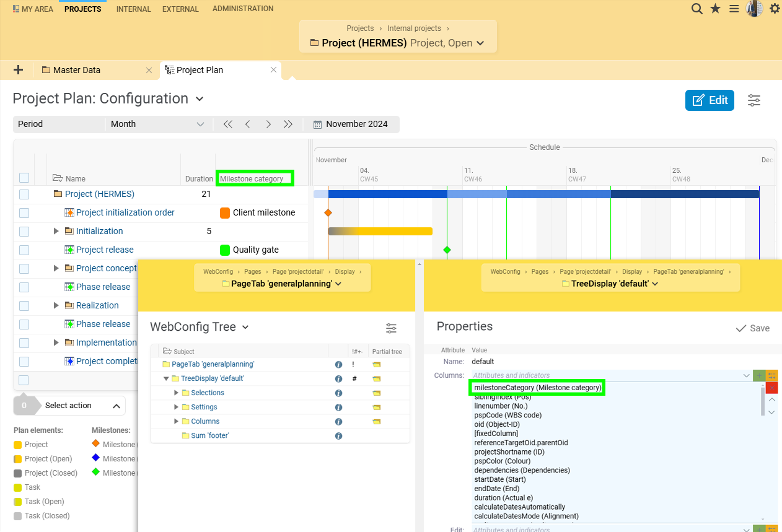Screen dimensions: 782x532
Task: Toggle the select-all checkbox in table header
Action: click(24, 178)
